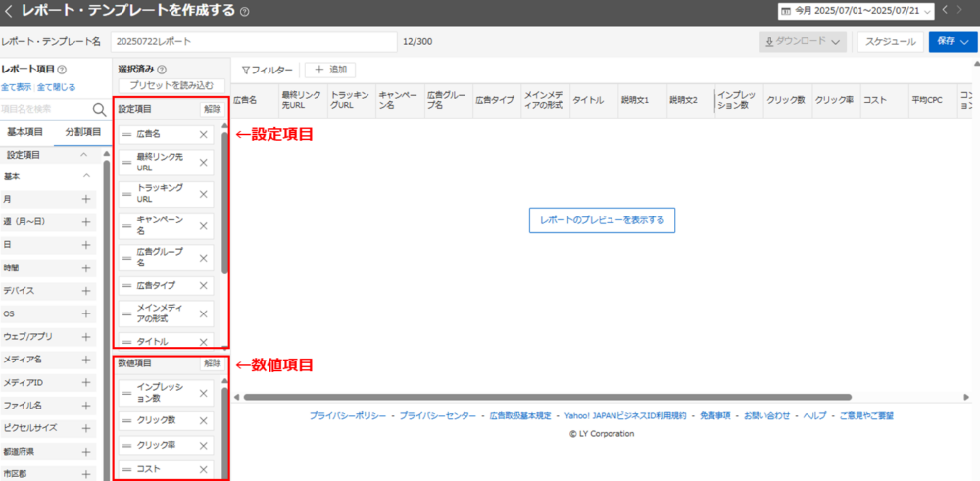The width and height of the screenshot is (980, 481).
Task: Add メディアID item with plus icon
Action: click(86, 382)
